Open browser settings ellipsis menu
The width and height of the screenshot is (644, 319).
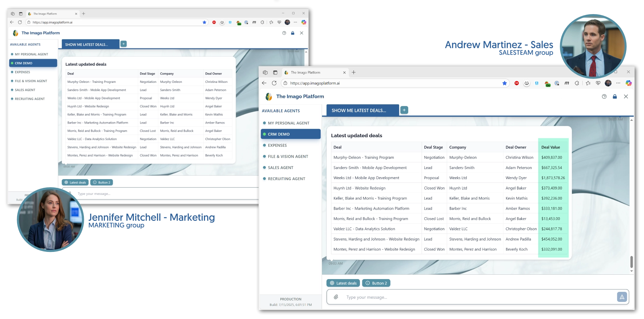pos(618,83)
